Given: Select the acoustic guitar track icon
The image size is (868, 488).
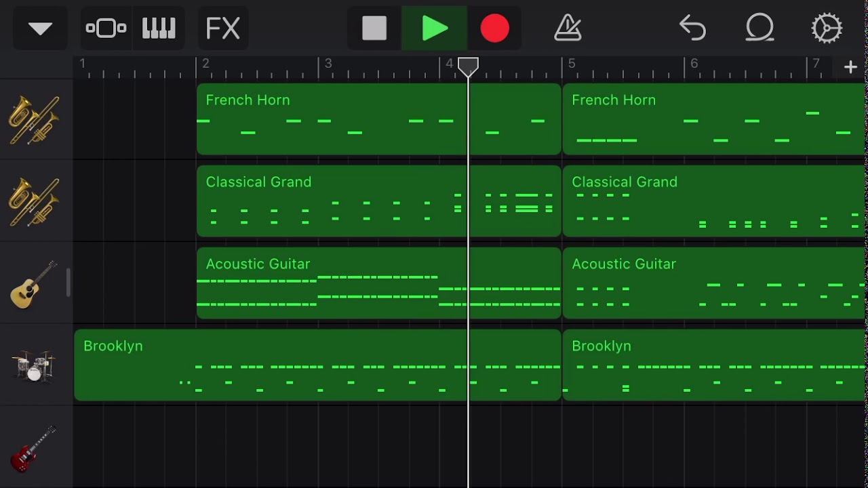Looking at the screenshot, I should pyautogui.click(x=34, y=284).
